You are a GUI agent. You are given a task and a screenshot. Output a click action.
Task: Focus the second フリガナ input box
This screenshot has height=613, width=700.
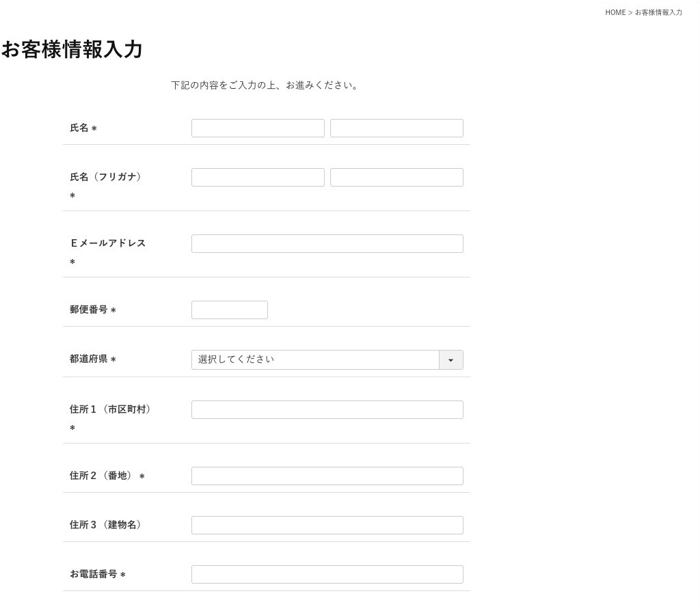pos(396,178)
